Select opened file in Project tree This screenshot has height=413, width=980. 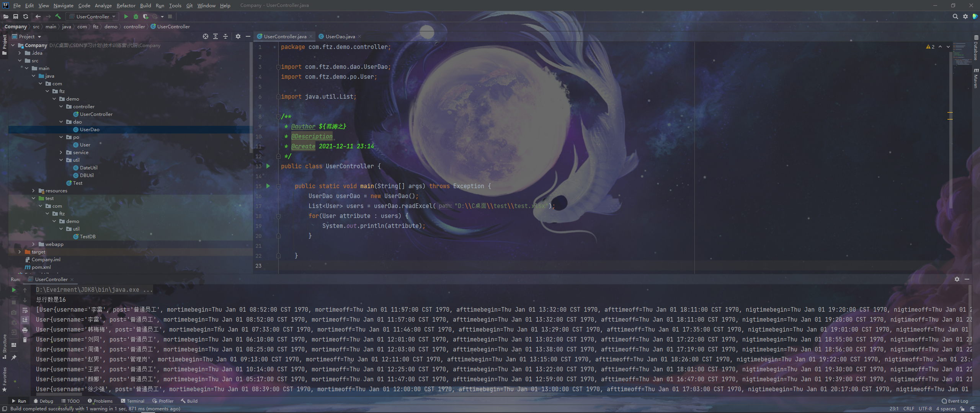(206, 36)
